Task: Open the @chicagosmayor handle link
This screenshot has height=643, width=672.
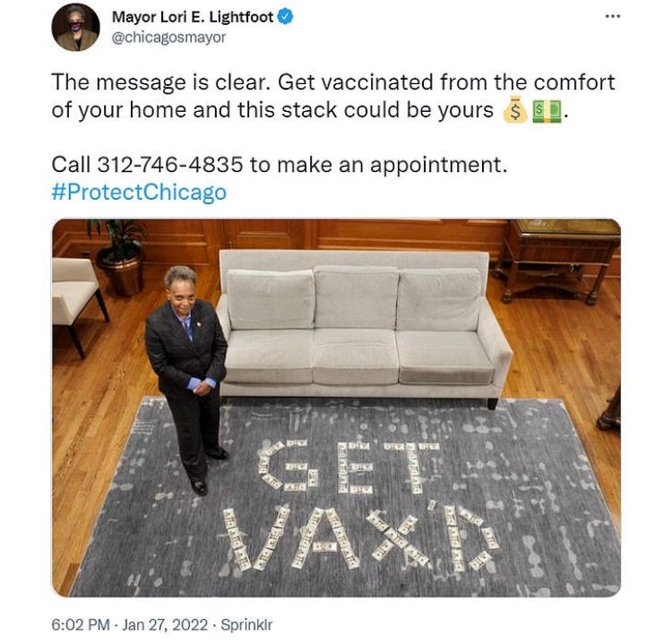Action: click(x=168, y=38)
